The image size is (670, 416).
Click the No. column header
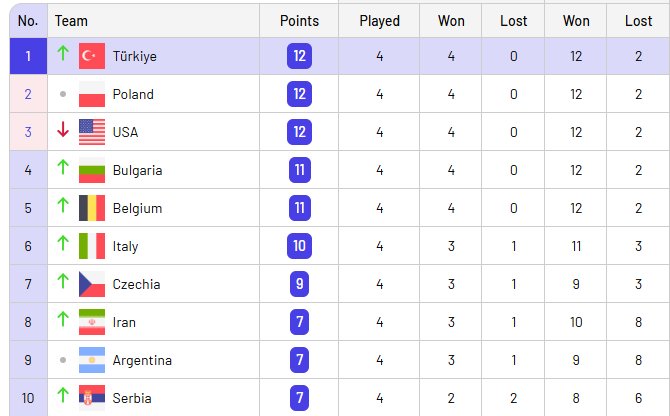[x=28, y=21]
